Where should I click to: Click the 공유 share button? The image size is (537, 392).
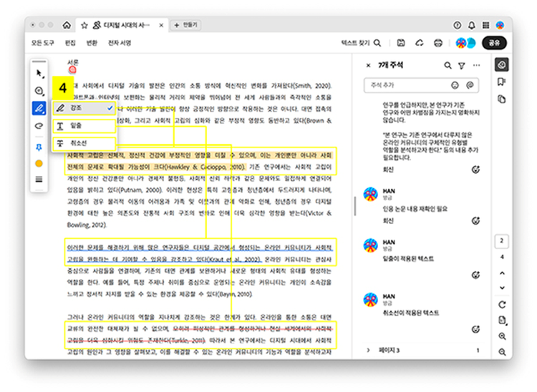click(x=494, y=43)
